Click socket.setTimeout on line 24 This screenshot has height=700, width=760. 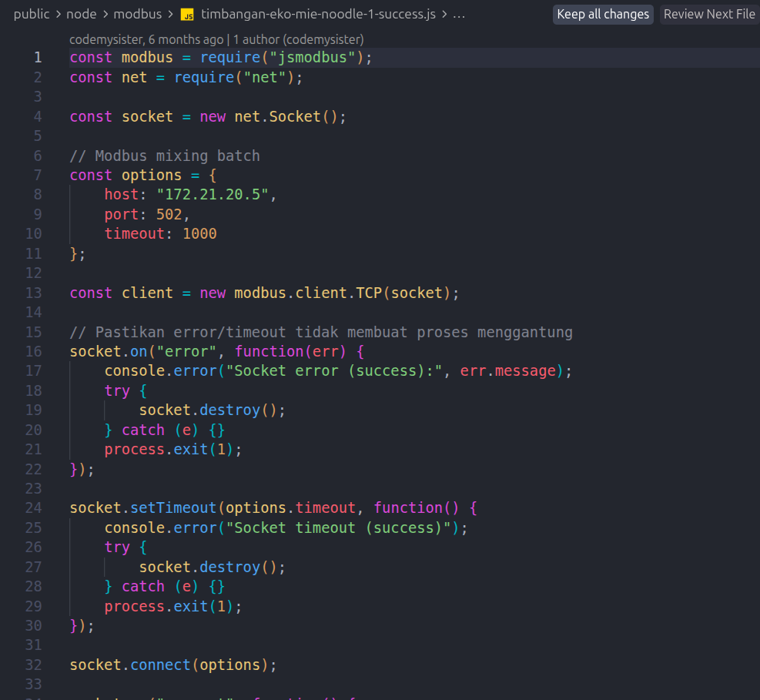pos(143,508)
